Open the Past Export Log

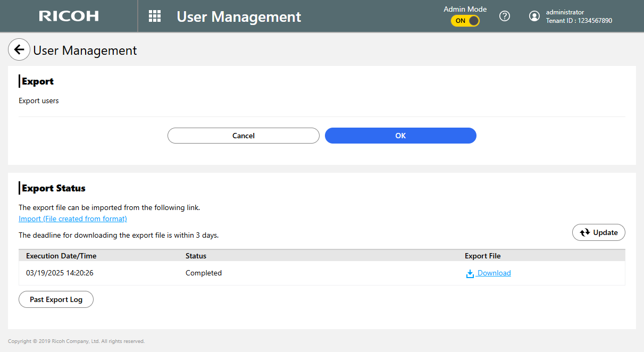pos(56,299)
